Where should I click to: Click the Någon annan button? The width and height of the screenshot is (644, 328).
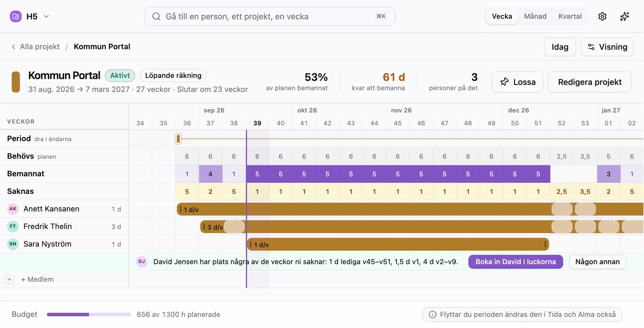(x=597, y=262)
